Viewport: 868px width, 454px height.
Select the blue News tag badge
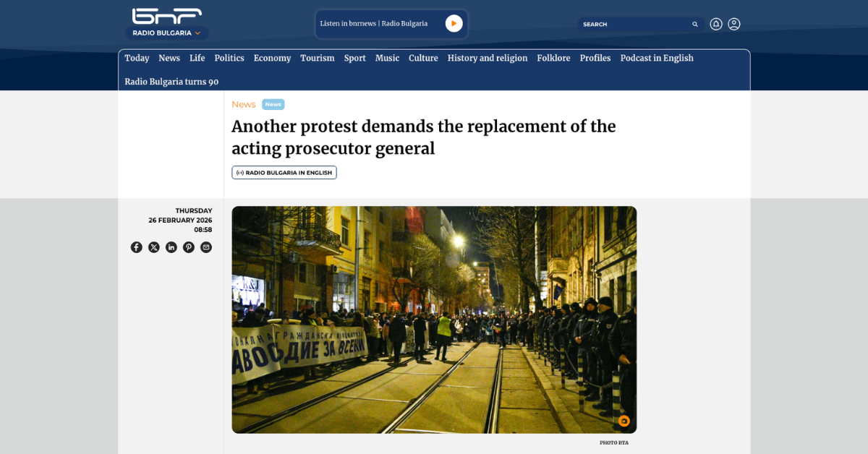(x=273, y=104)
